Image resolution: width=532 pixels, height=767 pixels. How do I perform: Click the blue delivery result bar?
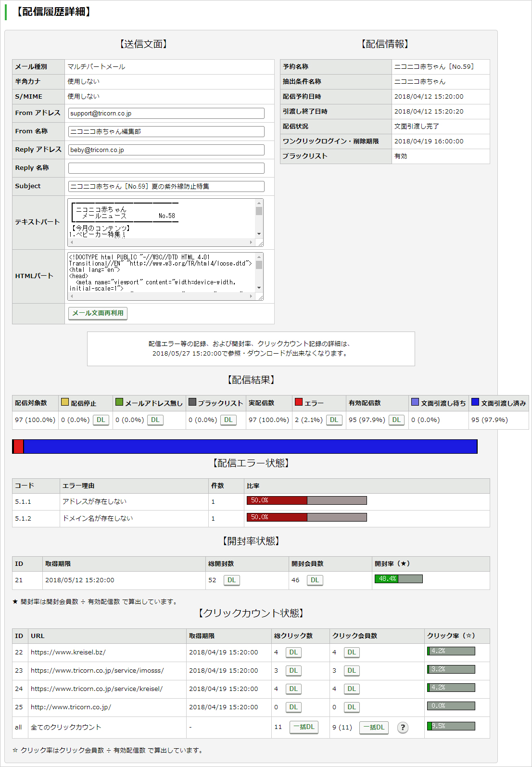[250, 447]
